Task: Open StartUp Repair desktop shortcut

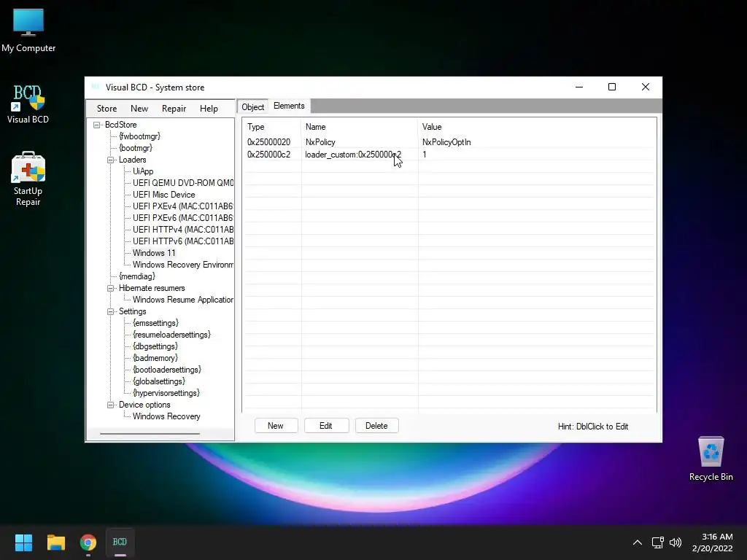Action: (x=28, y=179)
